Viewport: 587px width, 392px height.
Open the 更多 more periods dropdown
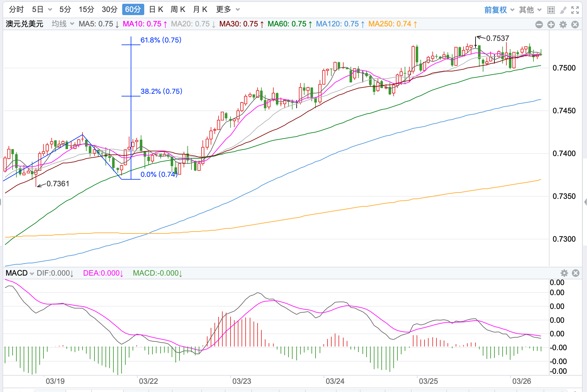point(228,9)
